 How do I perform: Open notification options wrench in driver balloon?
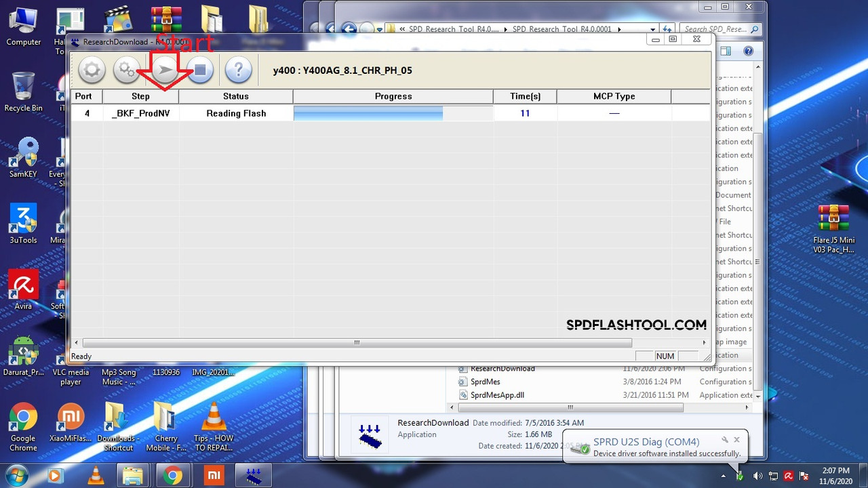pos(724,440)
